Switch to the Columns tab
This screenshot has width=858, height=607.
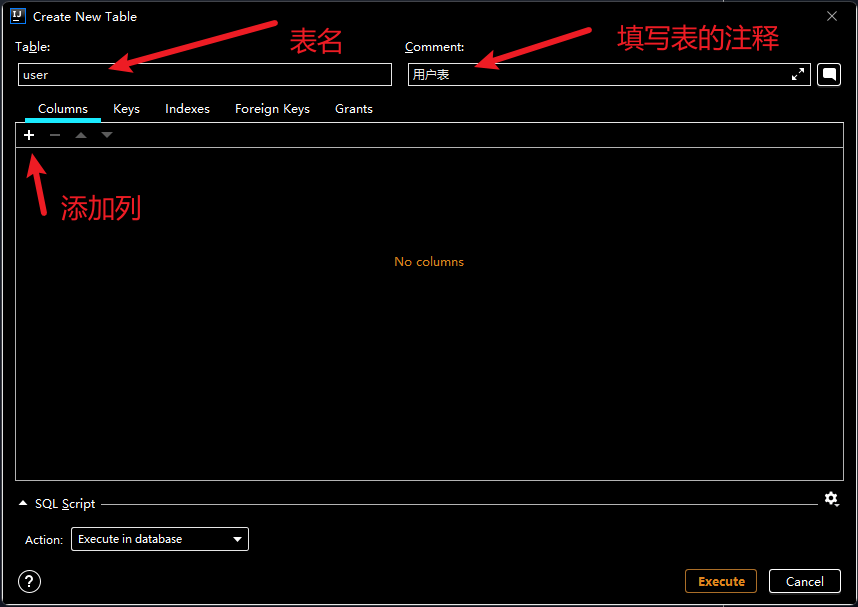63,109
